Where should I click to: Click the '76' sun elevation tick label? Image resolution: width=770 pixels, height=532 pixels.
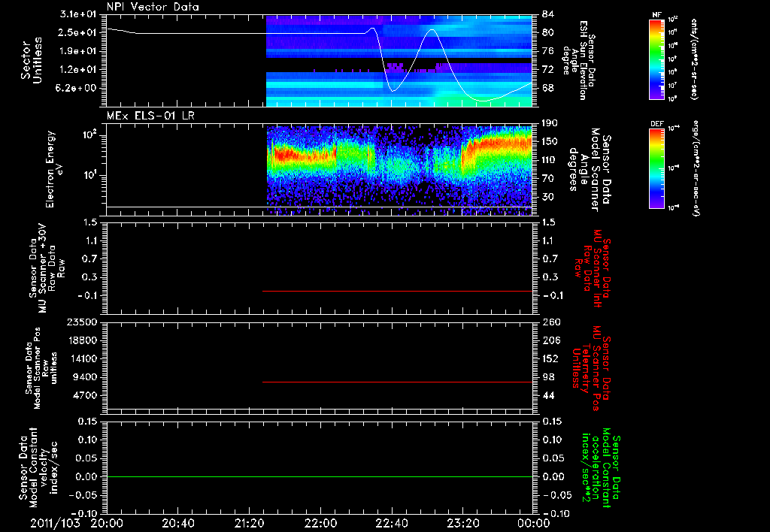tap(548, 51)
